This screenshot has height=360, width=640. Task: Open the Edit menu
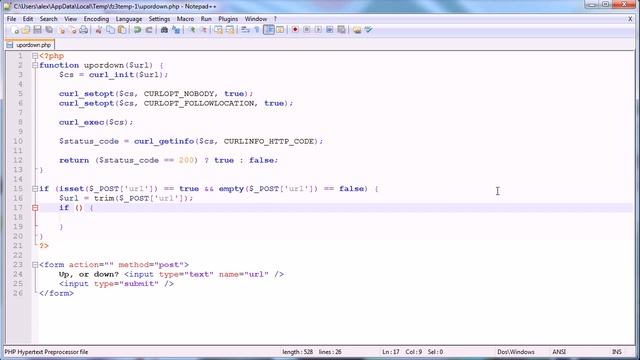[28, 19]
